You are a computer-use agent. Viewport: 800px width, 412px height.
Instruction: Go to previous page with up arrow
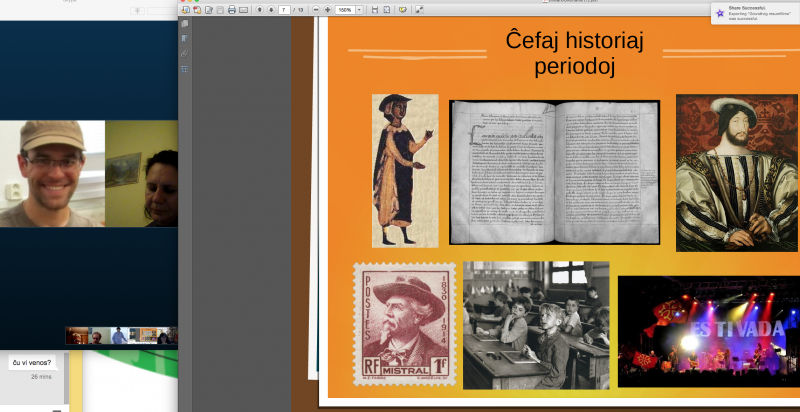[259, 9]
